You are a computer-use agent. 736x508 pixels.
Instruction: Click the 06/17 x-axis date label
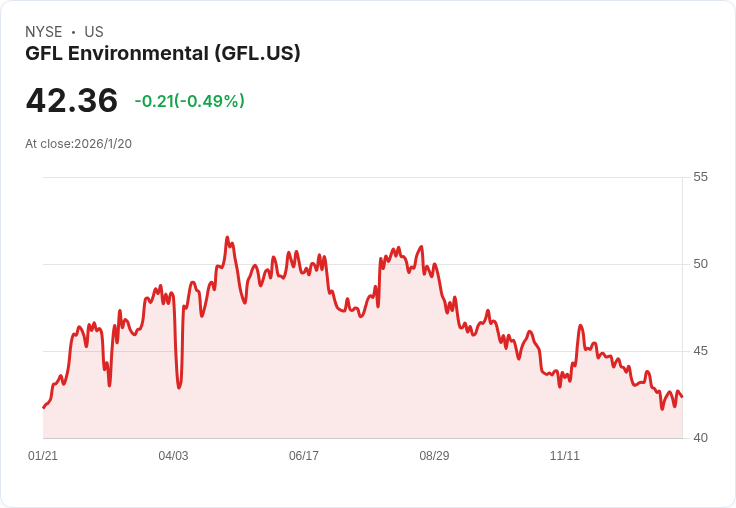click(304, 456)
